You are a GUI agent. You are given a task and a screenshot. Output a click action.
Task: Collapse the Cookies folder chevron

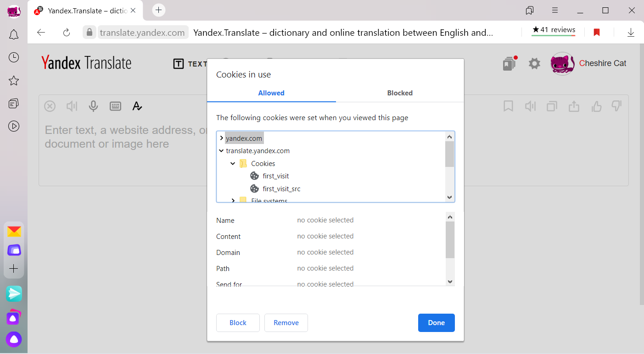coord(233,163)
